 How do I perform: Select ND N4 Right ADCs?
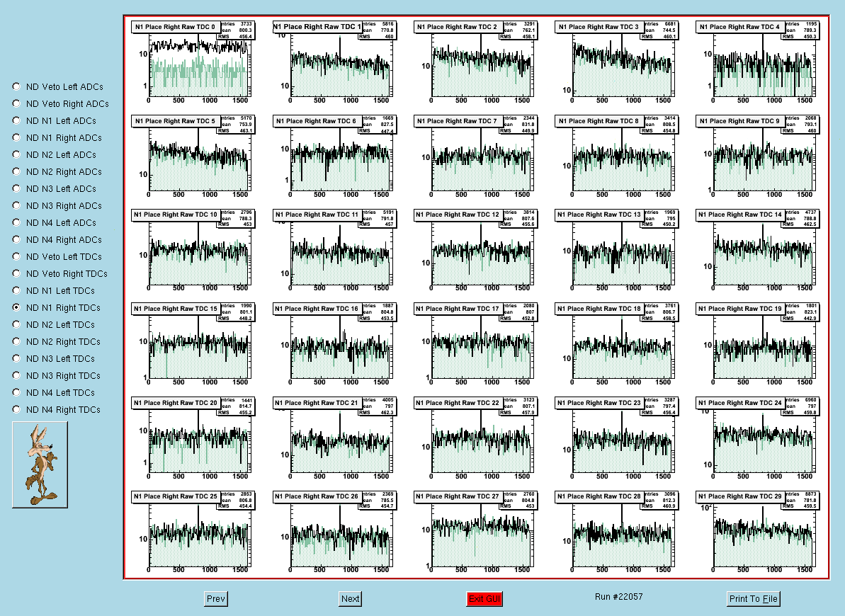pos(17,239)
